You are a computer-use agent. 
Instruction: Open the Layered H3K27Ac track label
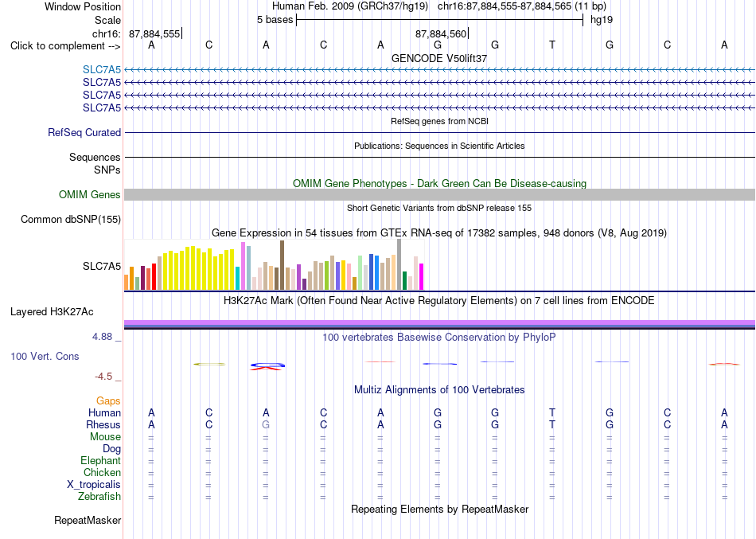tap(52, 312)
